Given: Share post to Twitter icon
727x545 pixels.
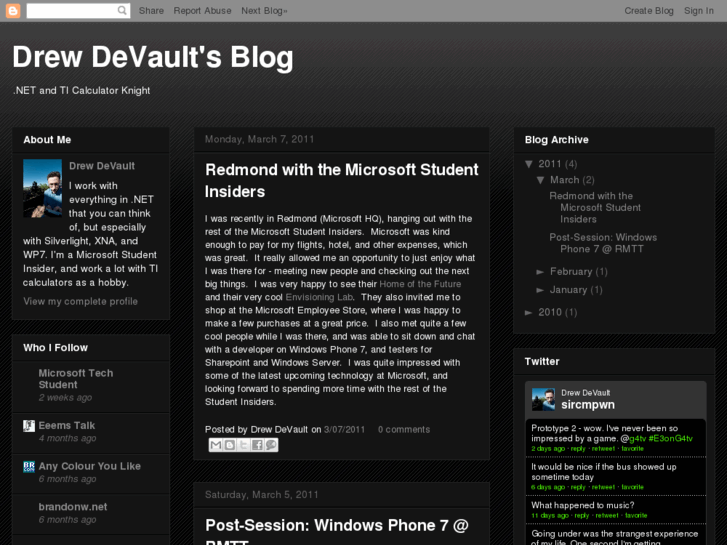Looking at the screenshot, I should pyautogui.click(x=243, y=445).
